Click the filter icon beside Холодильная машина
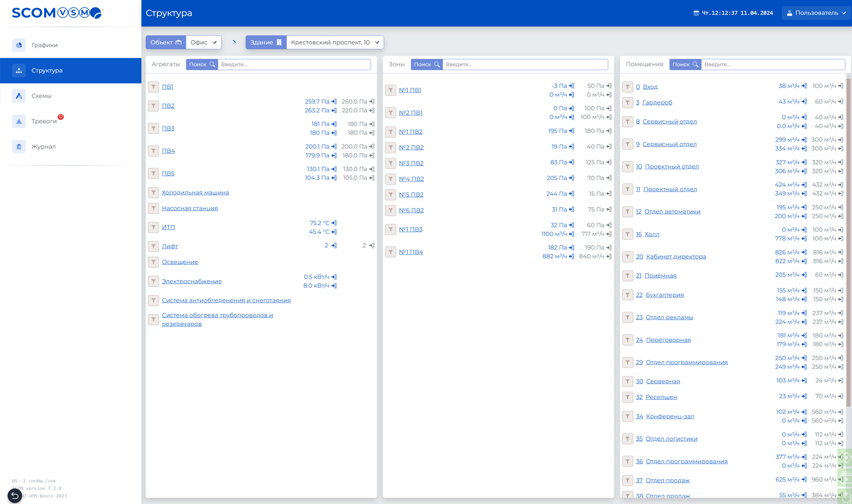 pos(153,193)
